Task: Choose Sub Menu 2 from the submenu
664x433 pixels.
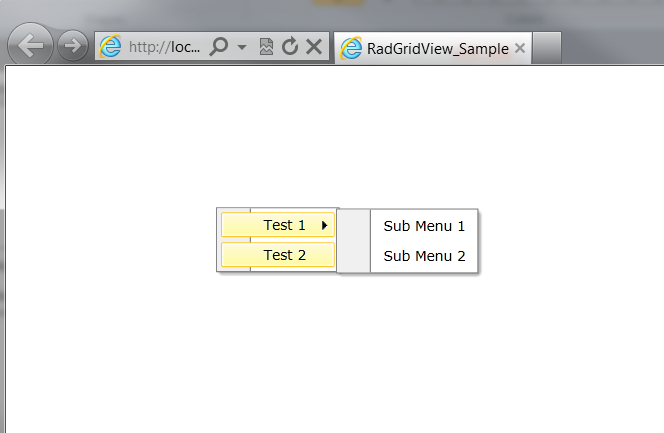Action: point(424,256)
